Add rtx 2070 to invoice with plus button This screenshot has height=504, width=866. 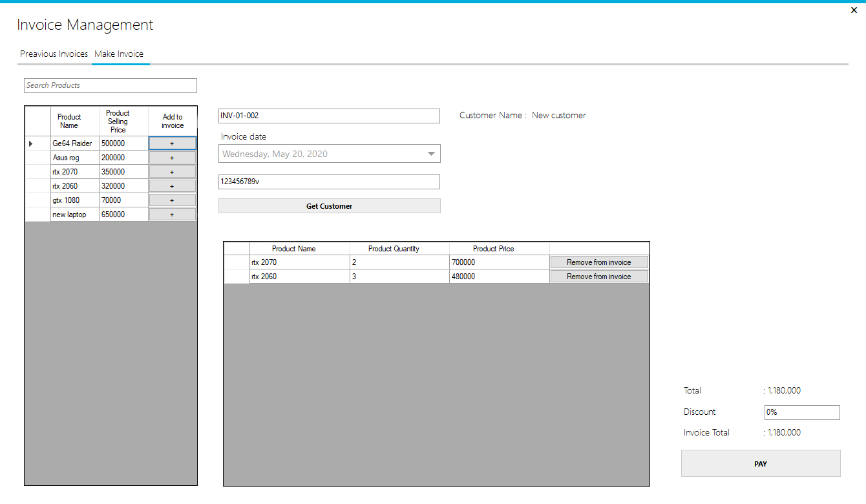[x=172, y=172]
